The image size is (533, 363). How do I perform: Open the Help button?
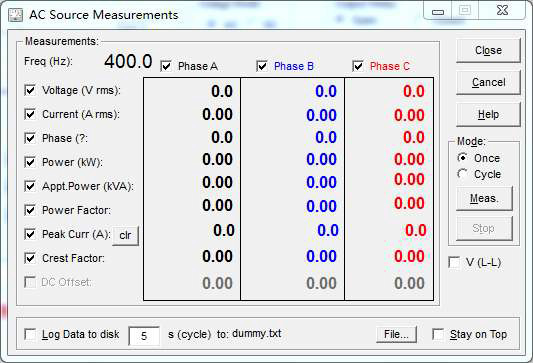[x=488, y=115]
